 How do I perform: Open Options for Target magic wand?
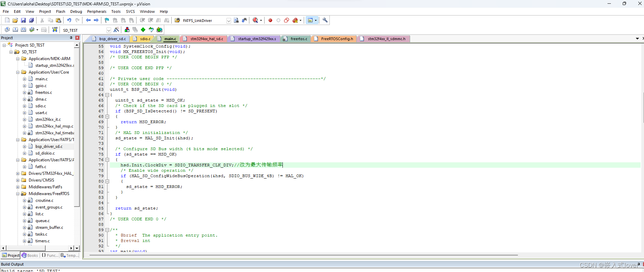116,30
